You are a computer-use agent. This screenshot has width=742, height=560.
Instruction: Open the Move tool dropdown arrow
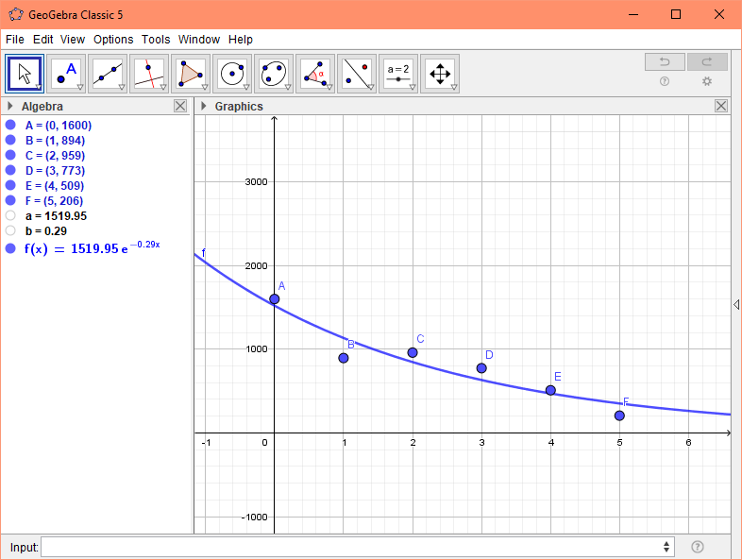coord(39,87)
